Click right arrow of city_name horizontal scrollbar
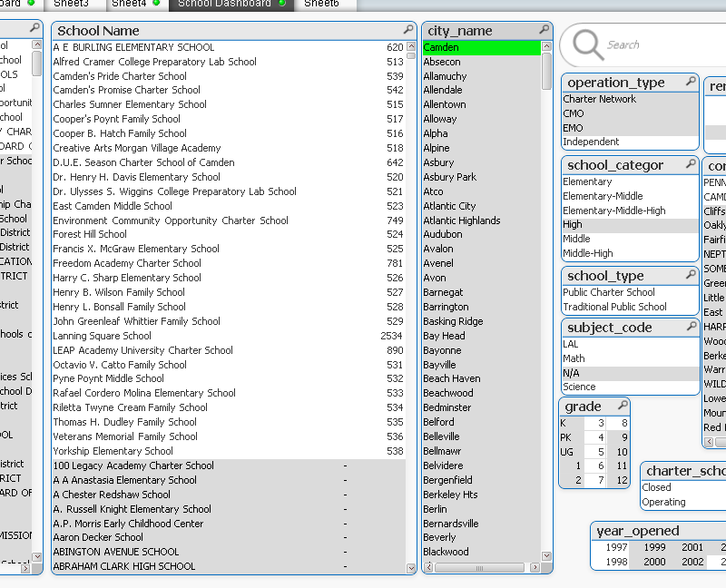 [x=535, y=568]
